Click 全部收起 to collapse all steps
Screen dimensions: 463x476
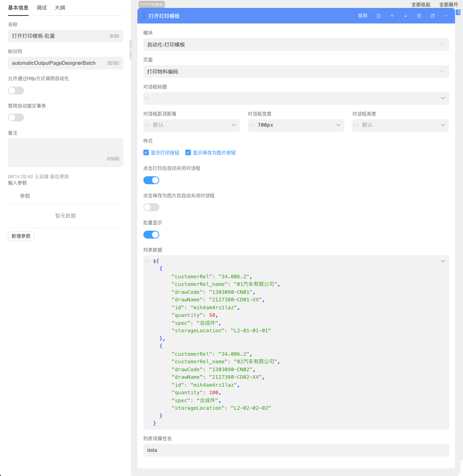421,5
